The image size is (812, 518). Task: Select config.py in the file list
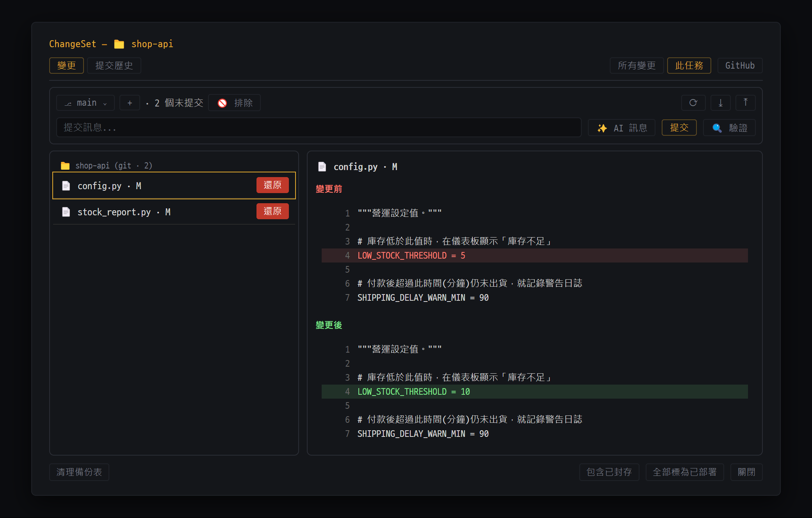point(174,186)
